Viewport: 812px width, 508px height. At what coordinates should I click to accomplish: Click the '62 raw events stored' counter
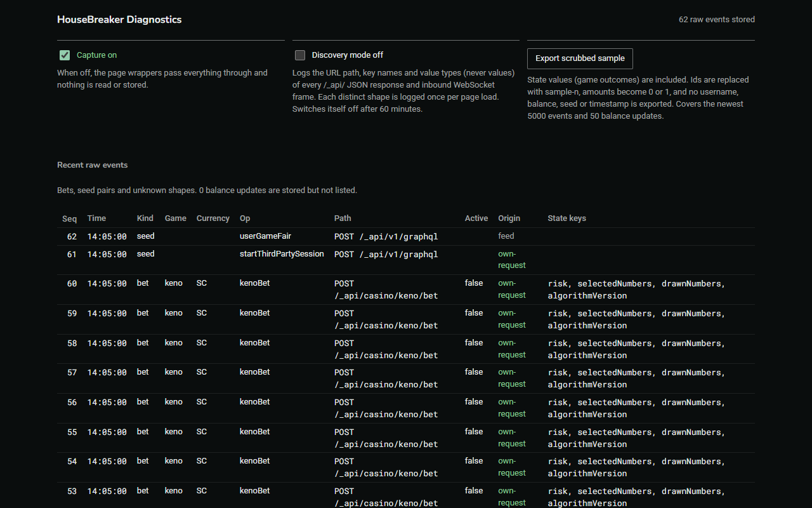717,20
